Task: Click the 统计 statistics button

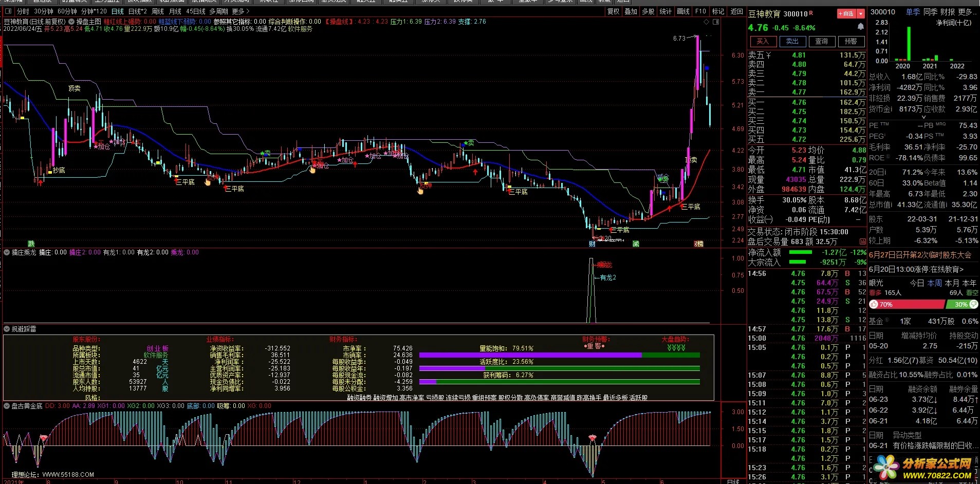Action: [x=665, y=11]
